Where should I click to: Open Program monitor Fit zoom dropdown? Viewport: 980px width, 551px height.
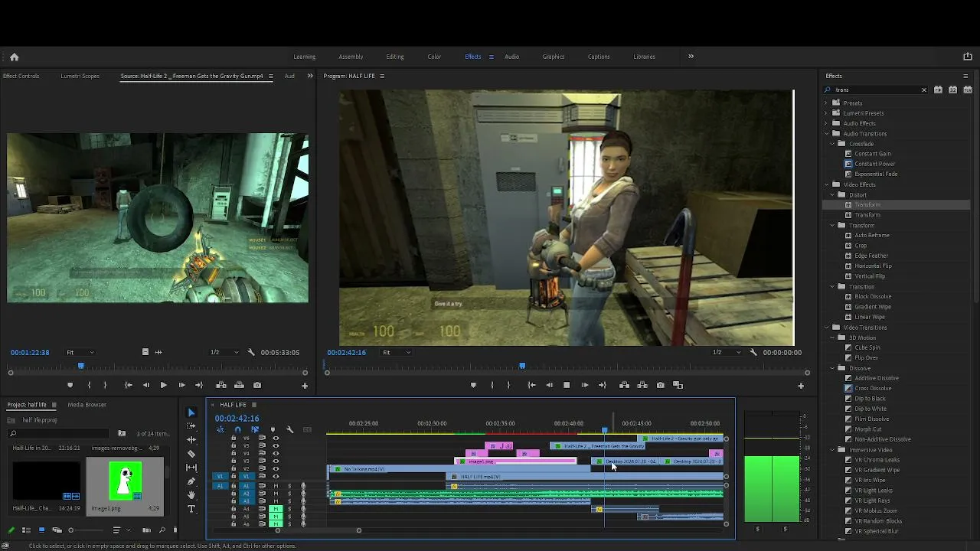(397, 352)
